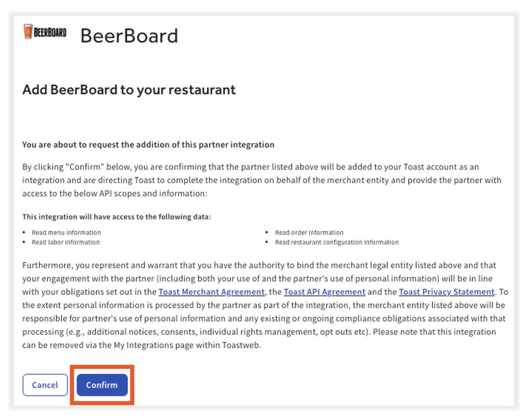
Task: Open the Toast Privacy Statement link
Action: [x=446, y=292]
